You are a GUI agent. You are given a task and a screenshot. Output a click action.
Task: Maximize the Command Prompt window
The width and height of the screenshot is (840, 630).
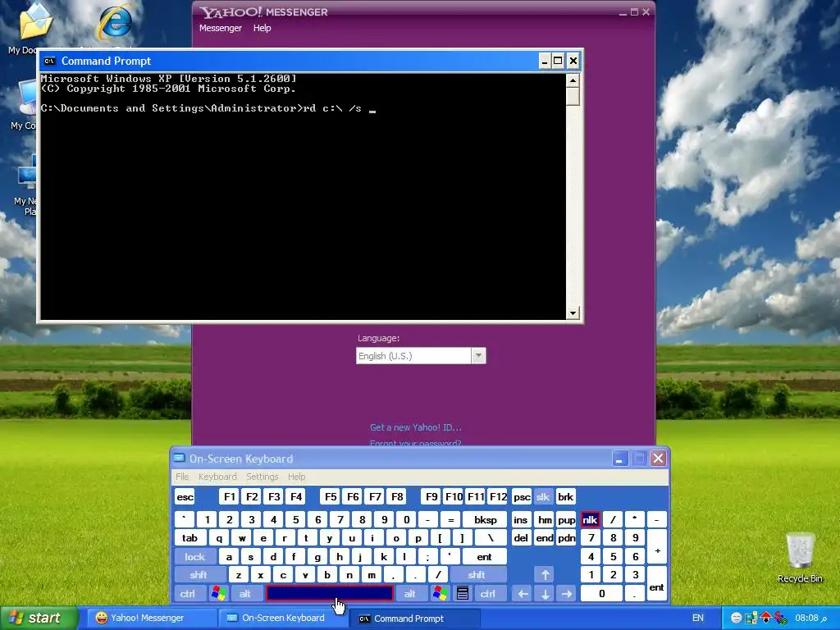click(x=558, y=61)
